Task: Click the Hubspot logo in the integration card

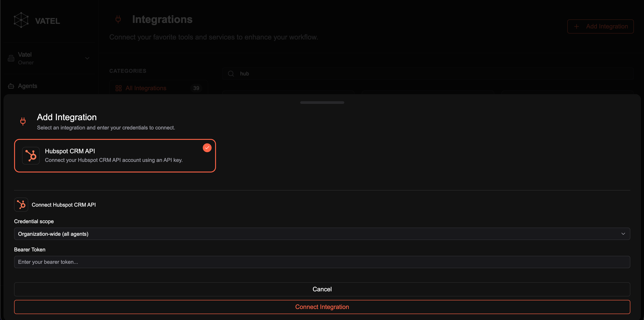Action: (31, 156)
